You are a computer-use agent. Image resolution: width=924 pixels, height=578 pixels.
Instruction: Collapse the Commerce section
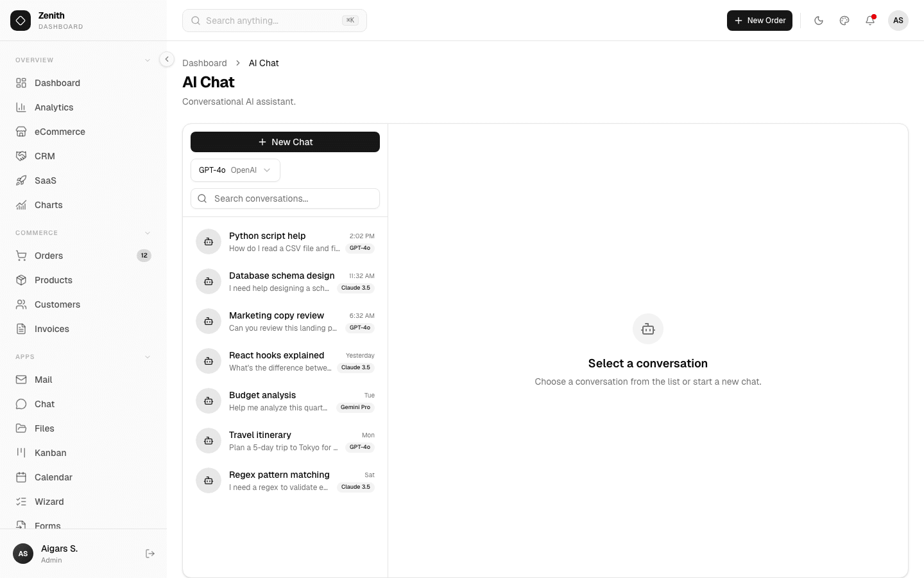[148, 232]
